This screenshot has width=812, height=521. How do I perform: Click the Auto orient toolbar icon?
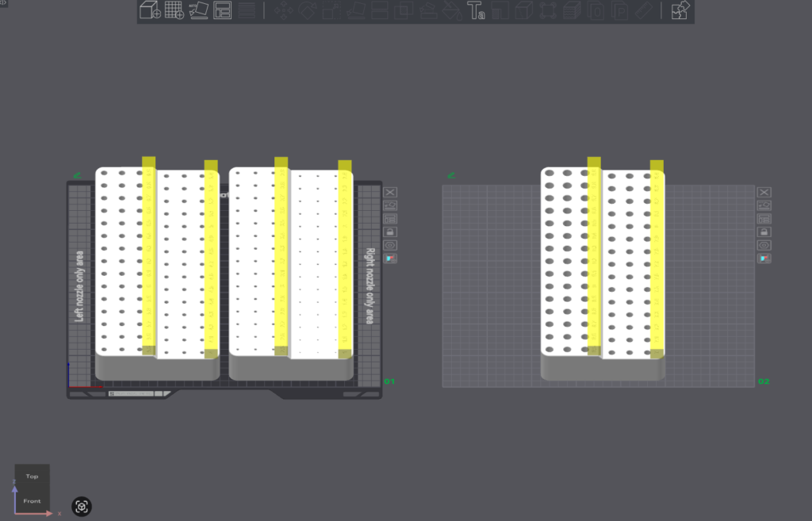(198, 10)
